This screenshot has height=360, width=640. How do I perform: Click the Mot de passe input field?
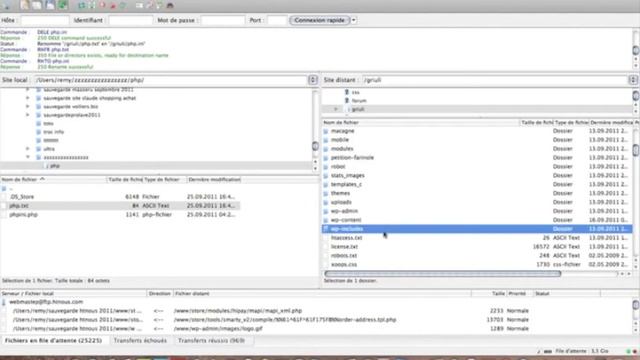coord(223,20)
